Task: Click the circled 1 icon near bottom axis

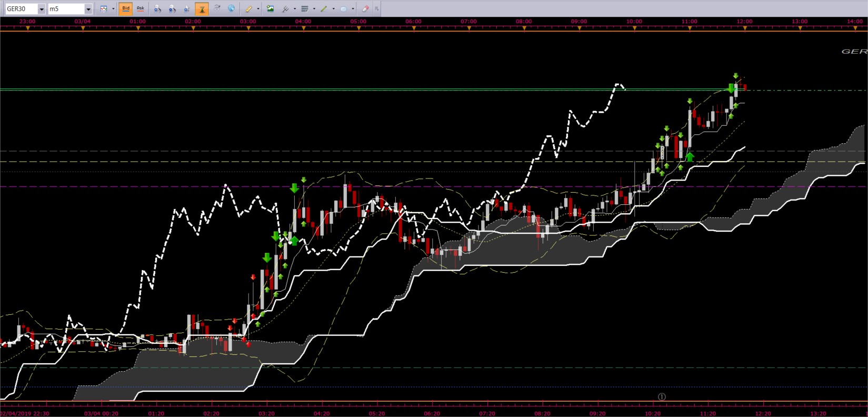Action: [662, 396]
